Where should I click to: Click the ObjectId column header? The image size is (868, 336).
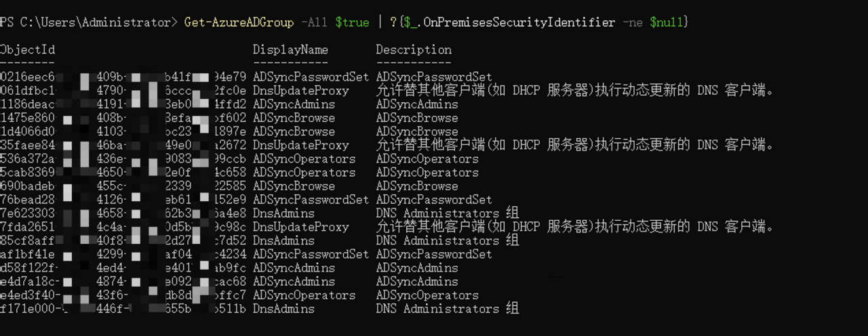(28, 49)
